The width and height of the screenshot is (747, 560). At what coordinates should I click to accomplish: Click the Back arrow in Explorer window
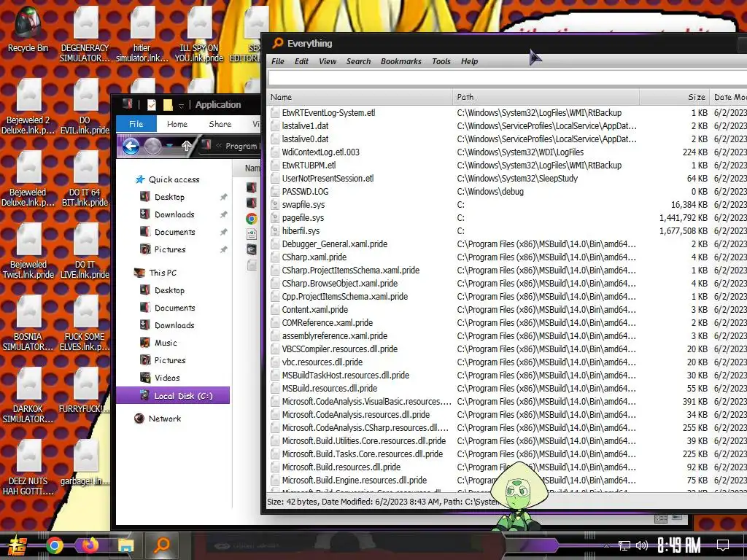(x=131, y=146)
